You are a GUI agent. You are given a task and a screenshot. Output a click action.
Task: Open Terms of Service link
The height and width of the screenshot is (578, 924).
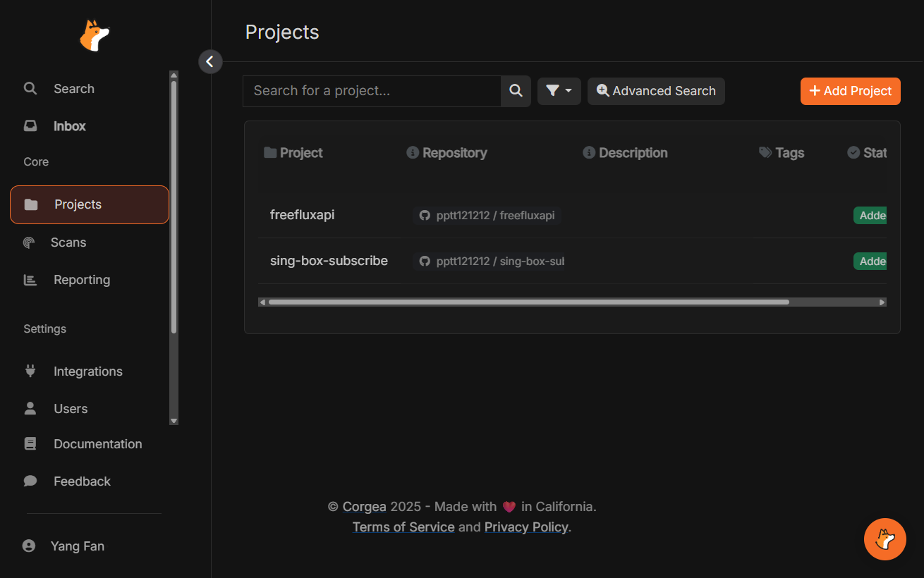click(403, 527)
